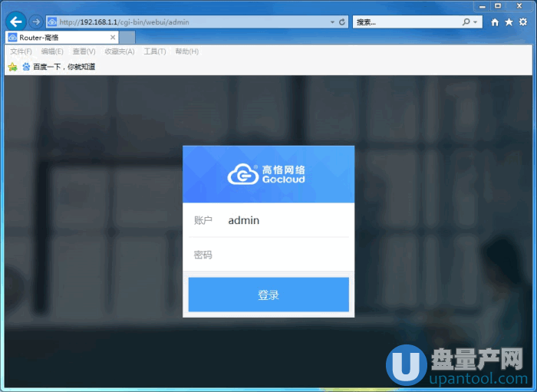Screen dimensions: 537x392
Task: Open Favorites with the star icon
Action: [509, 22]
